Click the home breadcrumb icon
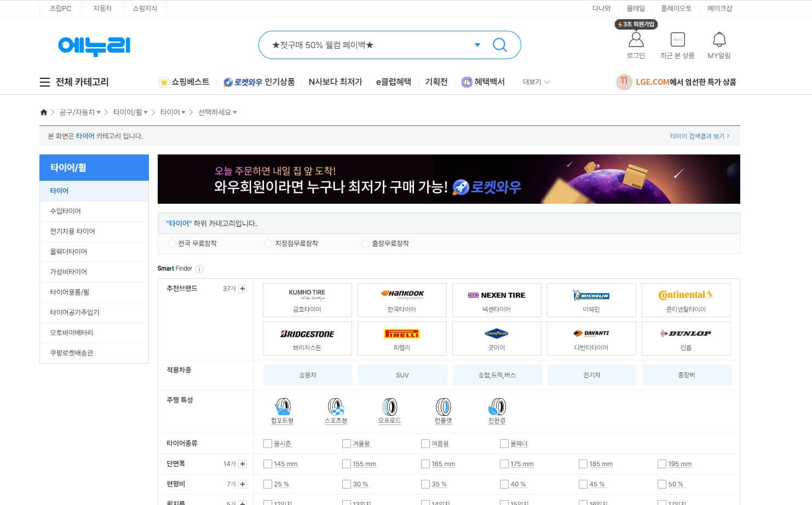Image resolution: width=812 pixels, height=505 pixels. (44, 112)
